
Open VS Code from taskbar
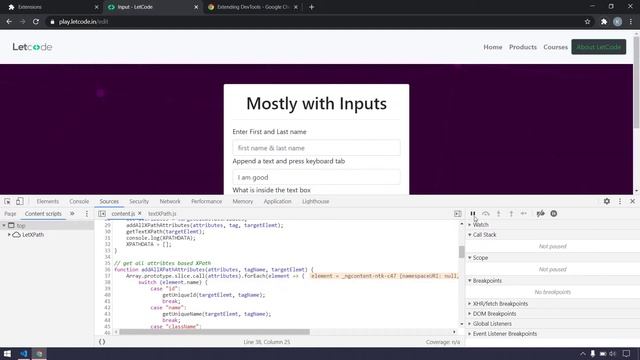24,353
